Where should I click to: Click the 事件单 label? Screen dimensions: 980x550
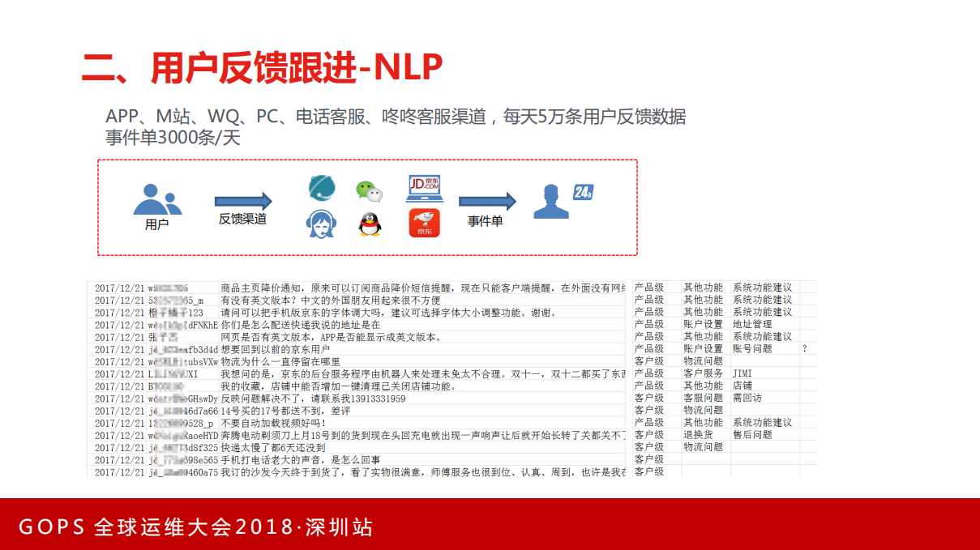coord(483,221)
